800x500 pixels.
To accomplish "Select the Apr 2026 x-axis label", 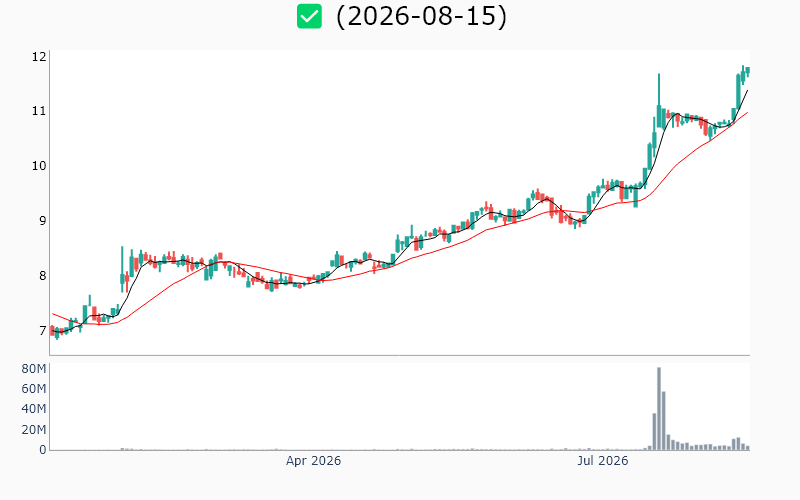I will pos(313,461).
